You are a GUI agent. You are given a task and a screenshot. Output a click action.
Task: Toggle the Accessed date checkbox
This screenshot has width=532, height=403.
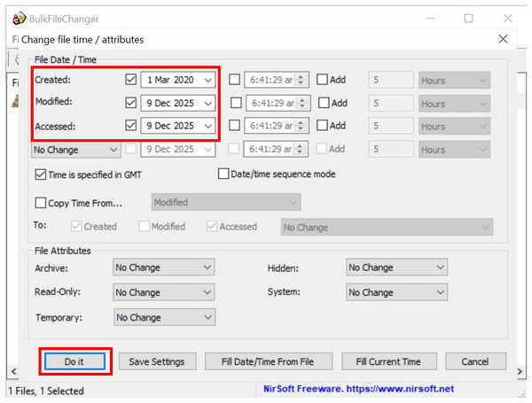[130, 126]
